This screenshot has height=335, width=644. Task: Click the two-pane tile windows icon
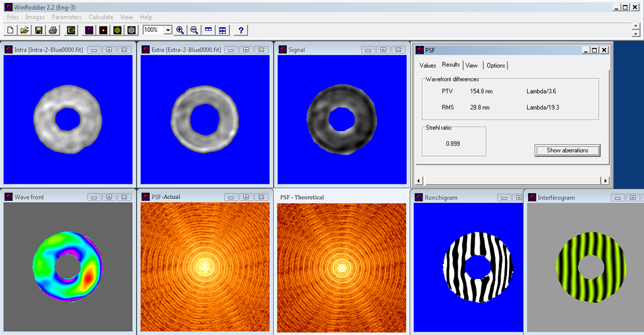tap(209, 30)
